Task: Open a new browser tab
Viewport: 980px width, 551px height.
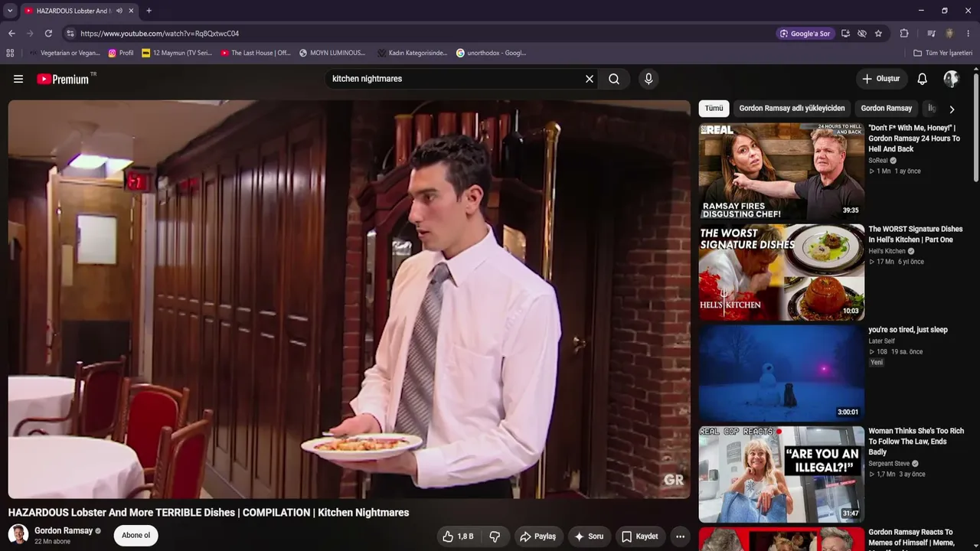Action: tap(149, 11)
